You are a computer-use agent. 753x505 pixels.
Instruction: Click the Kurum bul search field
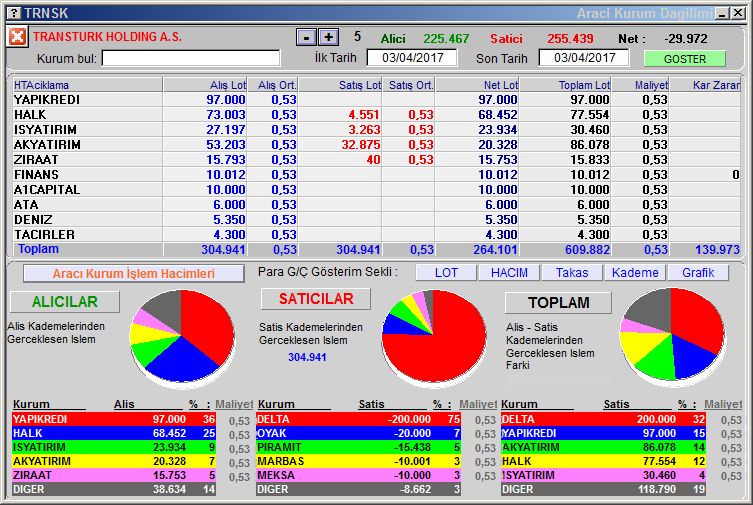(191, 58)
